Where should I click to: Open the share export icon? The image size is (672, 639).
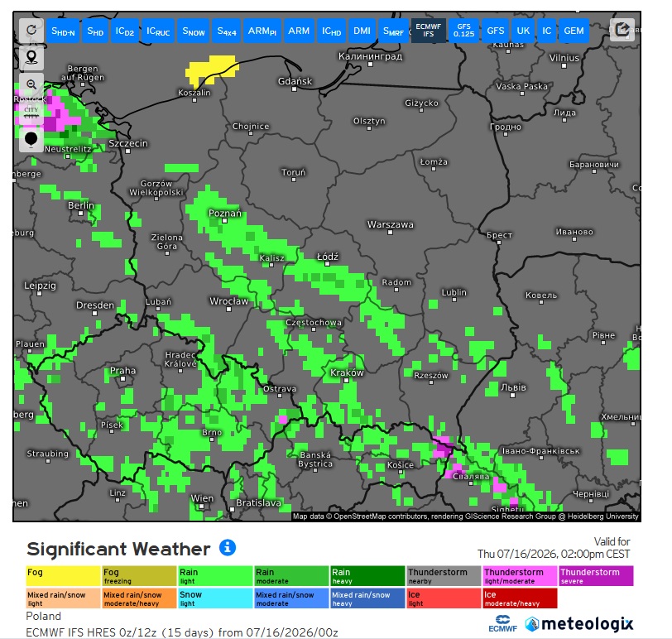point(622,30)
